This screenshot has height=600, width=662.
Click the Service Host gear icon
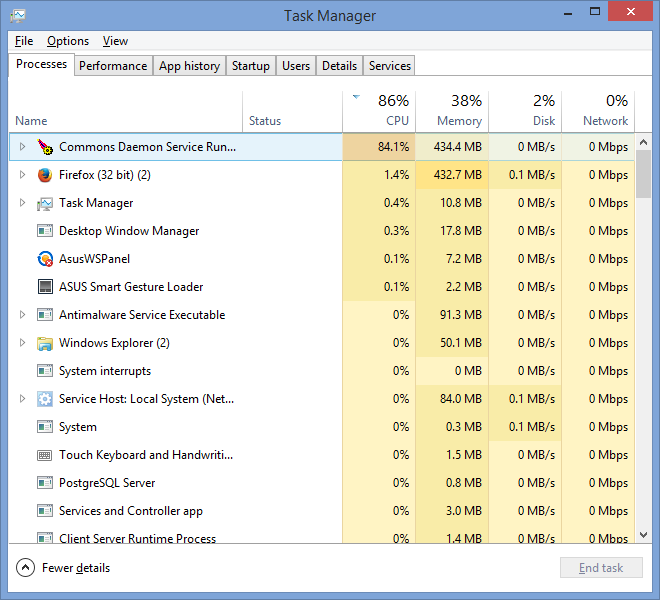tap(45, 399)
